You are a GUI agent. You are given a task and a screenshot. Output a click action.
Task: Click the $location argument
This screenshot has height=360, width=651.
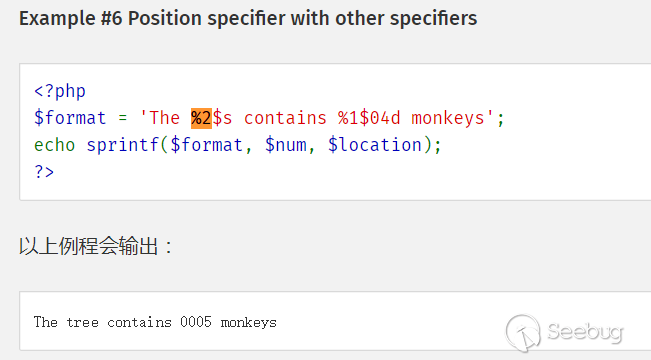tap(375, 145)
